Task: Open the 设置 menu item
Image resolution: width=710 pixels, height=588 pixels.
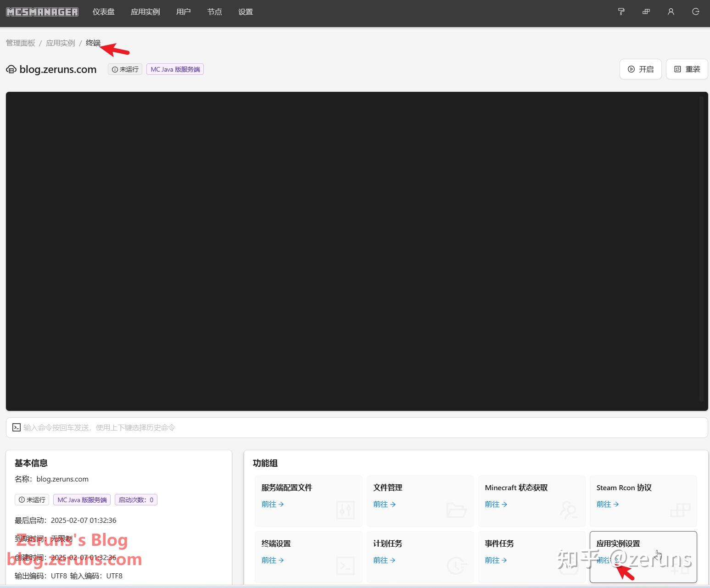Action: 246,12
